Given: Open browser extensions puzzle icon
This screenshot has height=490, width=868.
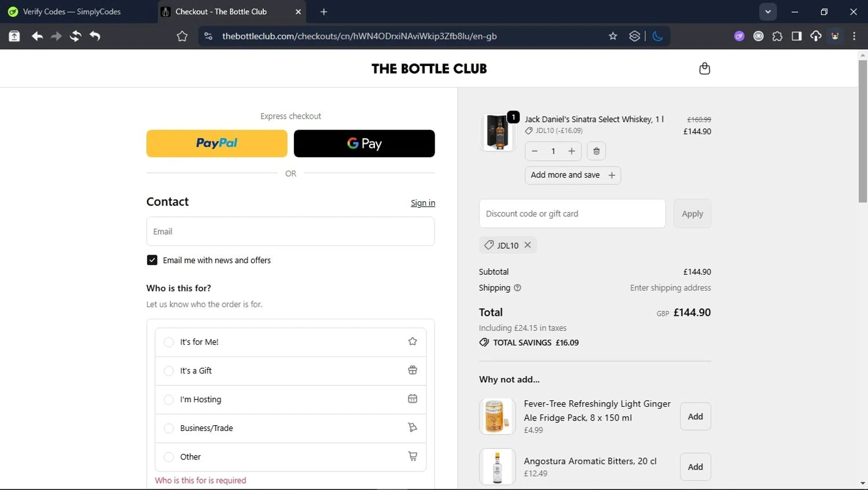Looking at the screenshot, I should 777,36.
